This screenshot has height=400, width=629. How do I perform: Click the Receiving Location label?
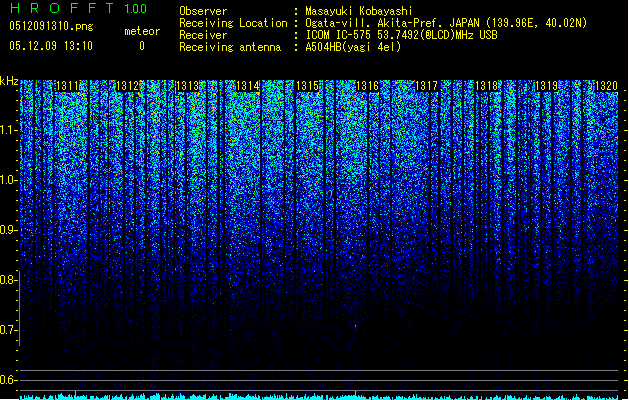point(233,23)
